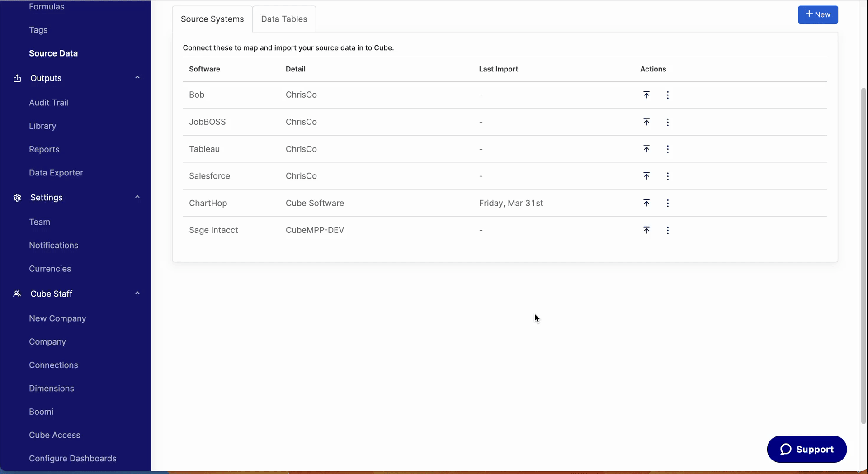Open the three-dot menu for JobBOSS
Screen dimensions: 868x474
tap(668, 122)
